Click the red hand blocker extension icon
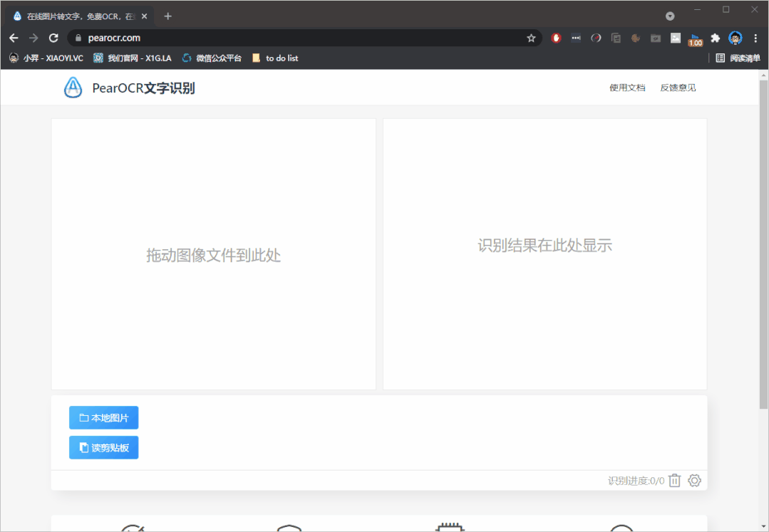 click(x=556, y=38)
